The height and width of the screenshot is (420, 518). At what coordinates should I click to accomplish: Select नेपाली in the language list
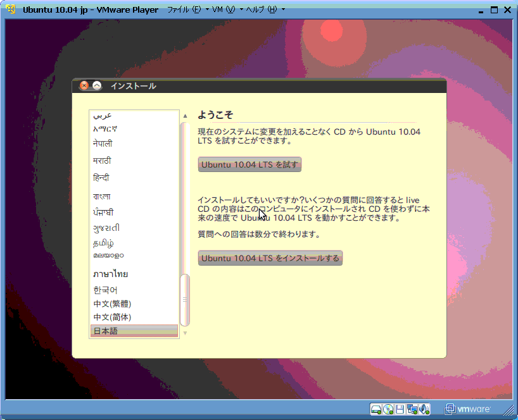coord(134,144)
